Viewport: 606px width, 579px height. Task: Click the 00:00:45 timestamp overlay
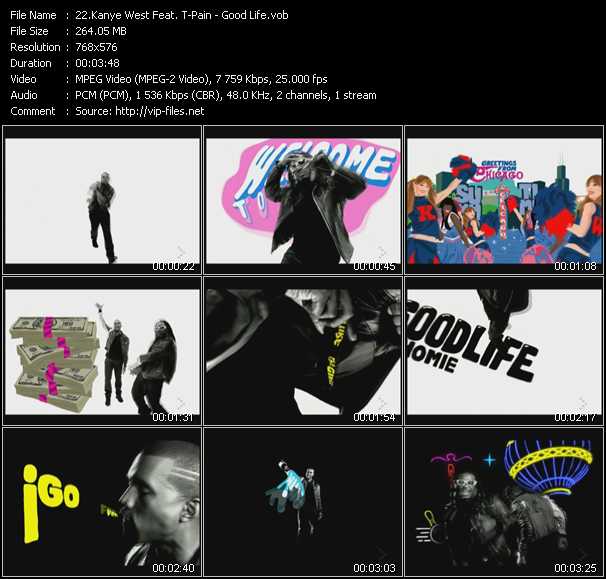374,266
